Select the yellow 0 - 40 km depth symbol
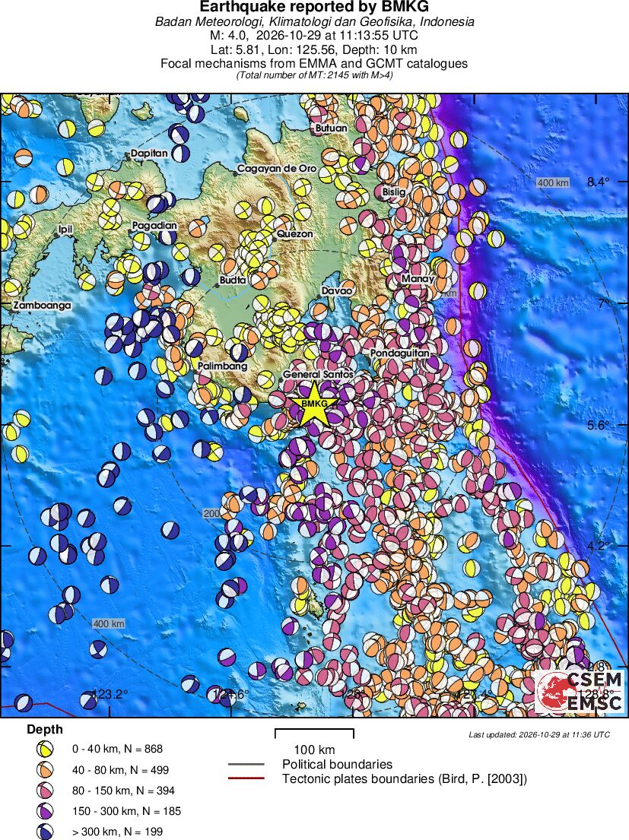 (45, 749)
